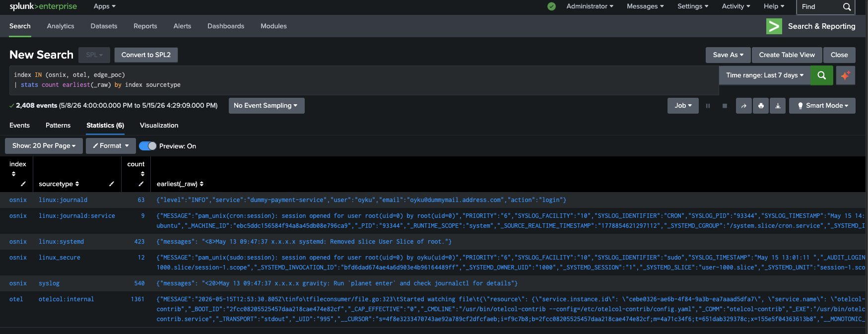Click inside the SPL search query editor
This screenshot has width=868, height=334.
pyautogui.click(x=364, y=80)
